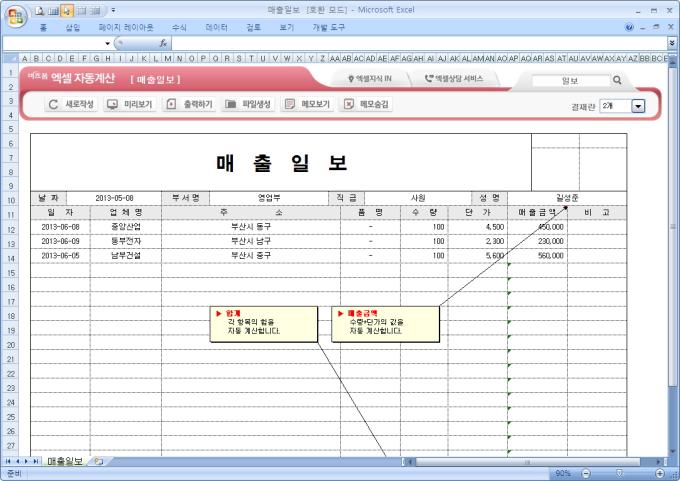Click the 매출금액 memo note box

point(386,324)
